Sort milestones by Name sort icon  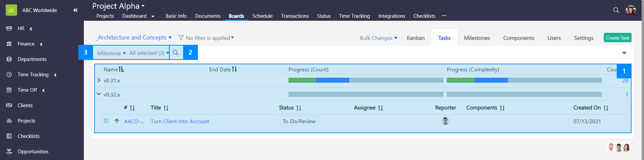[121, 69]
